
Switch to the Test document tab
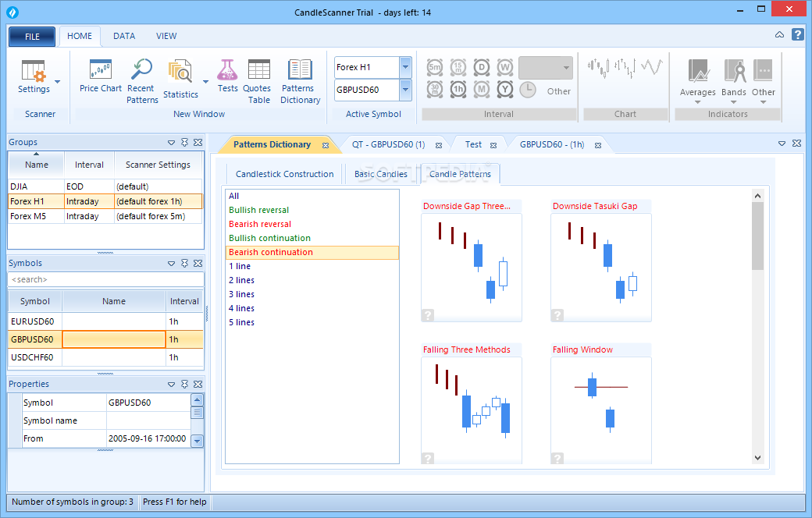click(473, 145)
